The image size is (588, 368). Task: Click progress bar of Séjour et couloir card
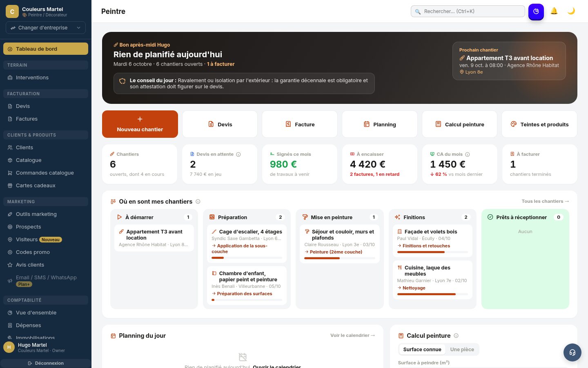coord(340,258)
